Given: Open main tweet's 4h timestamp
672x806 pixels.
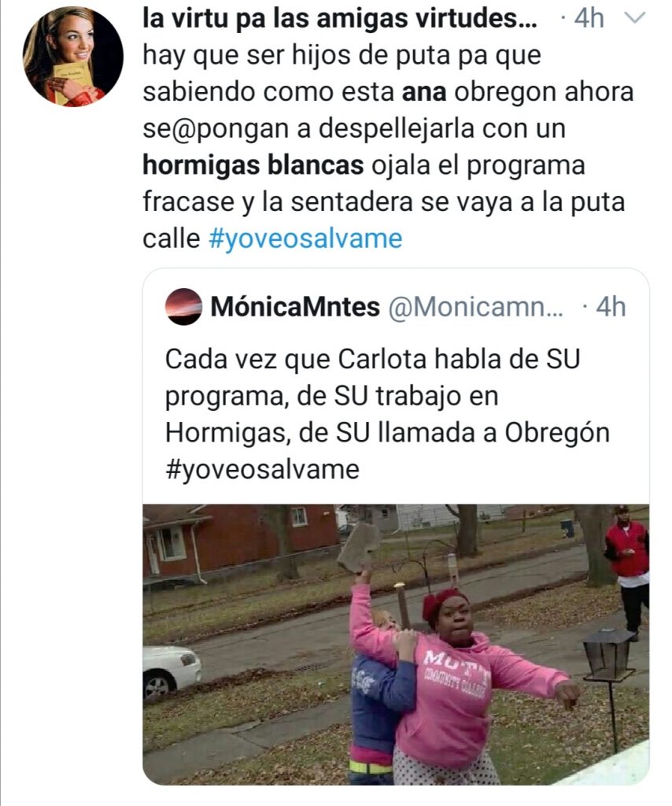Looking at the screenshot, I should point(589,19).
